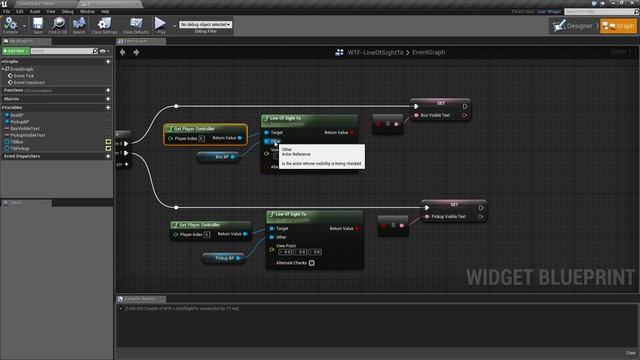Open the Debug menu
The width and height of the screenshot is (640, 360).
(67, 11)
